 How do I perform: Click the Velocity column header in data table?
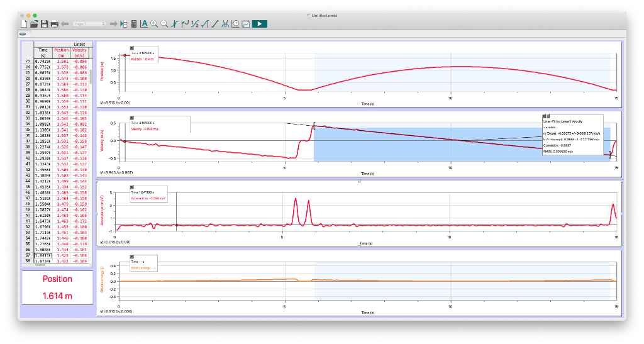tap(79, 53)
